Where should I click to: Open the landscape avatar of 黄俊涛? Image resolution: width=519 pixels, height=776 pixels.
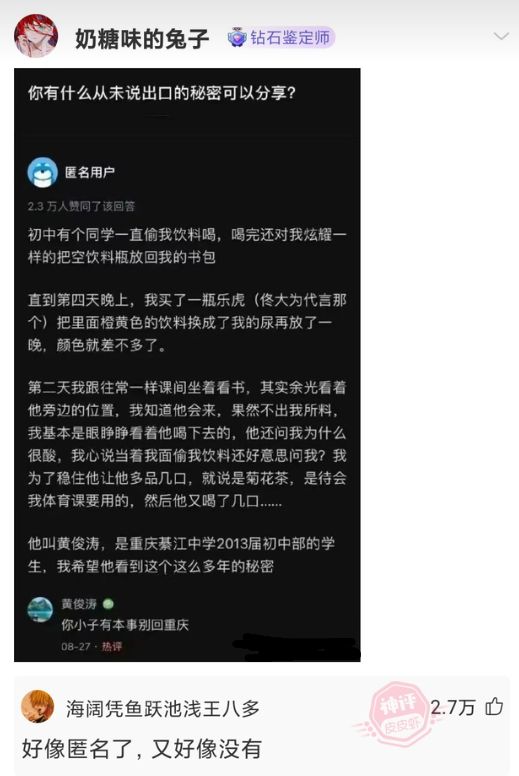pyautogui.click(x=40, y=609)
